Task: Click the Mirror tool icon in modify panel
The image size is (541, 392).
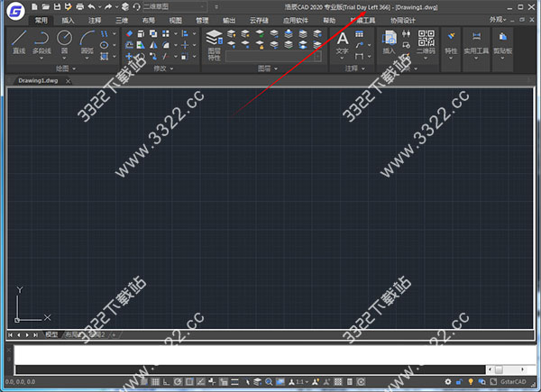Action: tap(153, 45)
